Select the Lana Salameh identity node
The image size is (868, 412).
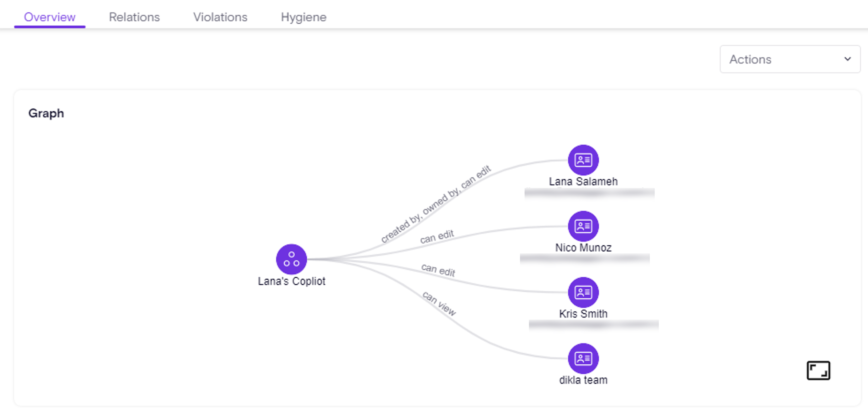click(583, 160)
